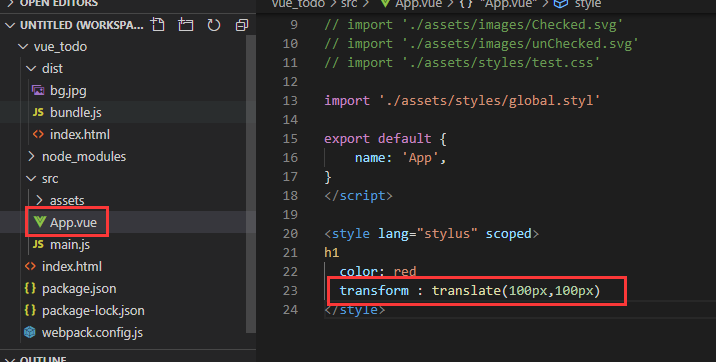Image resolution: width=716 pixels, height=362 pixels.
Task: Collapse the src folder
Action: tap(31, 178)
